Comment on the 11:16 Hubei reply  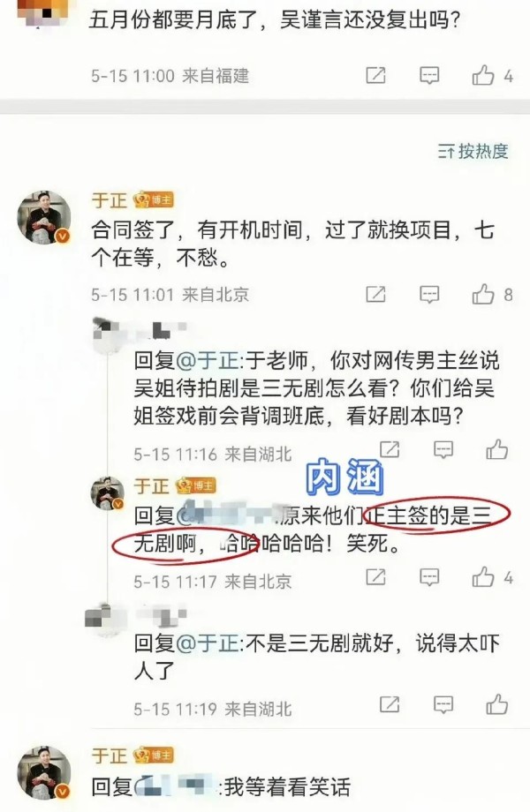point(443,449)
